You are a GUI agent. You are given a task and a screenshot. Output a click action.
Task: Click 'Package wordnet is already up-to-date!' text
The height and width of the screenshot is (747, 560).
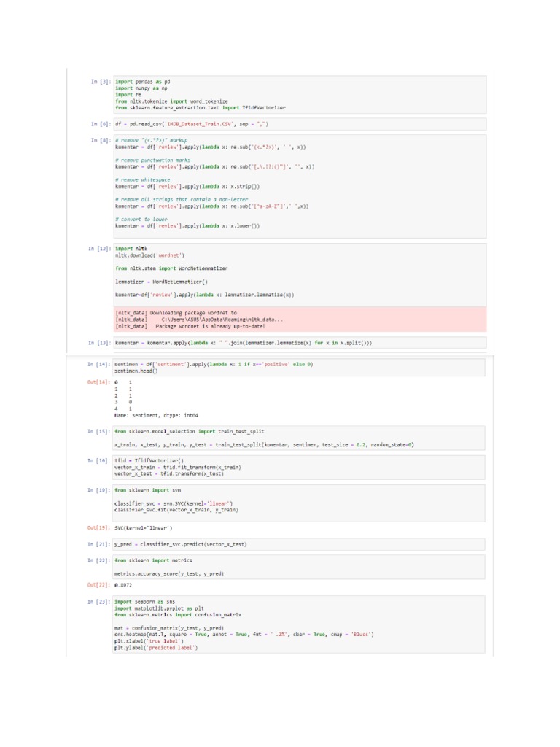[210, 326]
